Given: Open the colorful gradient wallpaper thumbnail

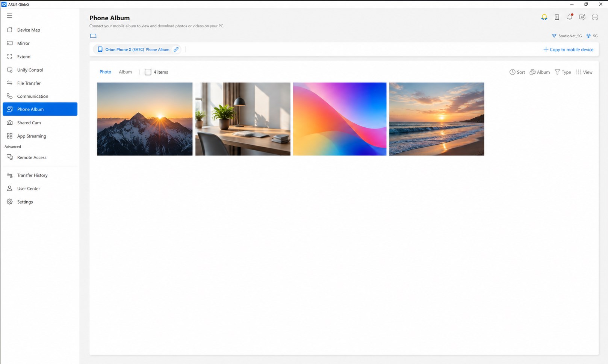Looking at the screenshot, I should [340, 119].
